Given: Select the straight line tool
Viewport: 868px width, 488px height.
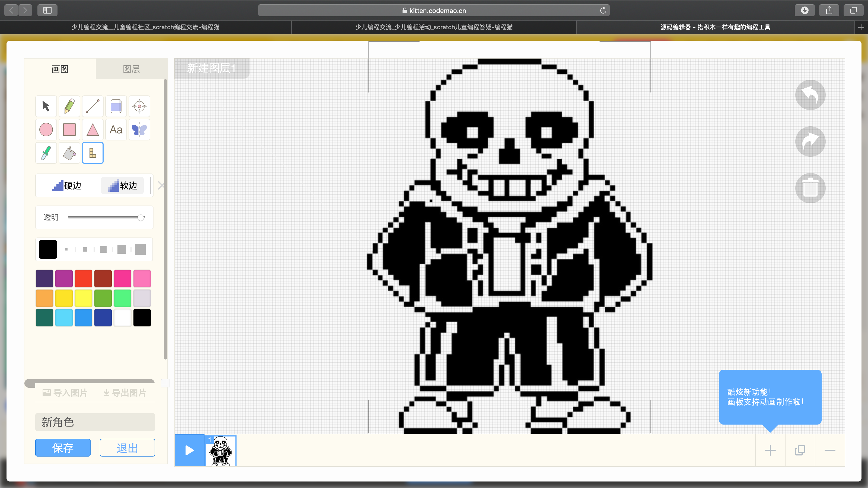Looking at the screenshot, I should click(93, 106).
